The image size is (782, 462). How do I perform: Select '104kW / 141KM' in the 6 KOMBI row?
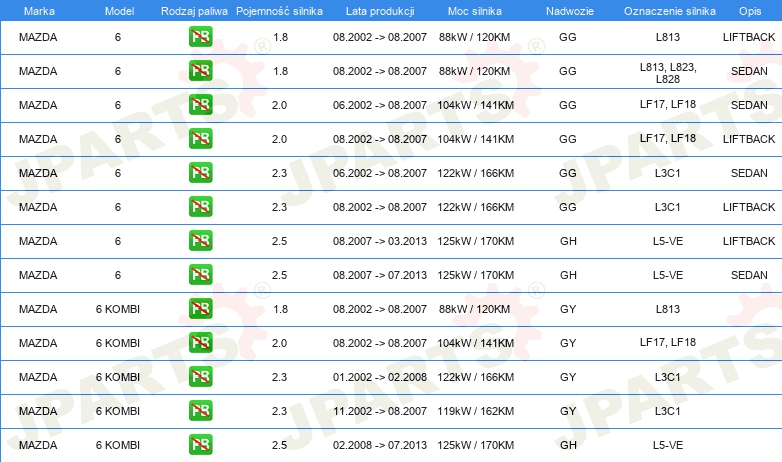[475, 343]
